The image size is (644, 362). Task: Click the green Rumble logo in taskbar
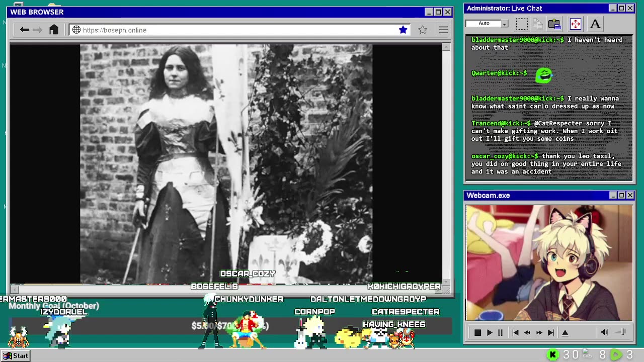click(x=616, y=355)
